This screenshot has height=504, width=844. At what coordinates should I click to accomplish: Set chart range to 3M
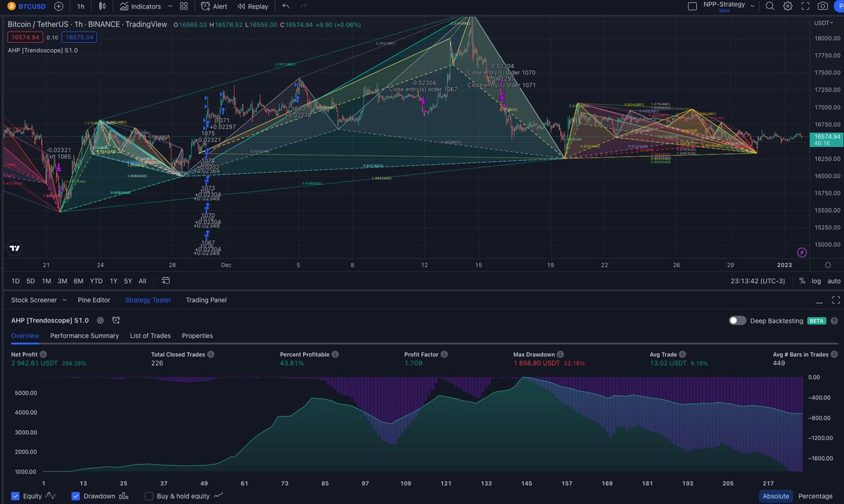pyautogui.click(x=63, y=281)
